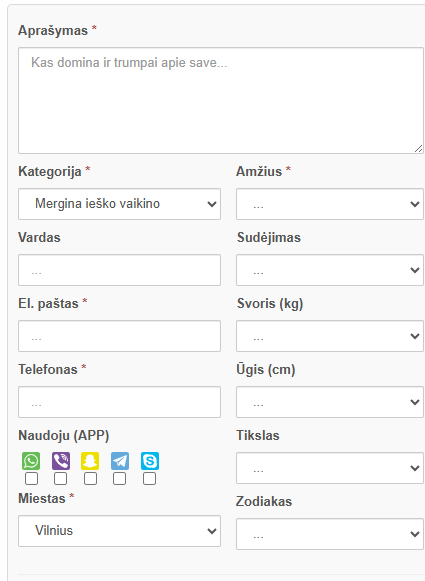Screen dimensions: 425x581
Task: Click the El. paštas label
Action: click(48, 303)
